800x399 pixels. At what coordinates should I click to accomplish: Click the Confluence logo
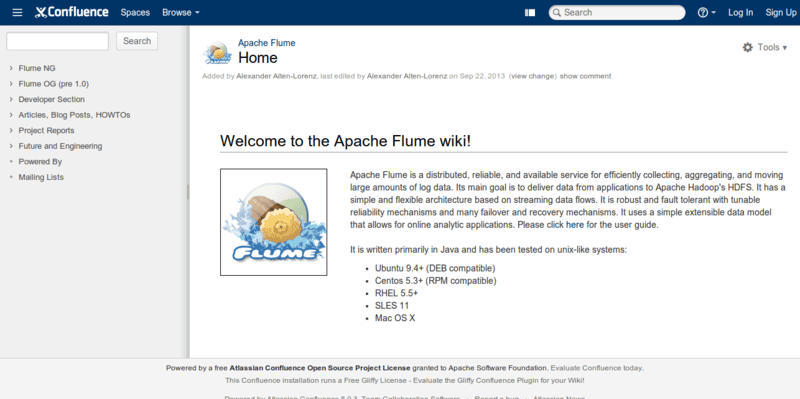[x=71, y=12]
